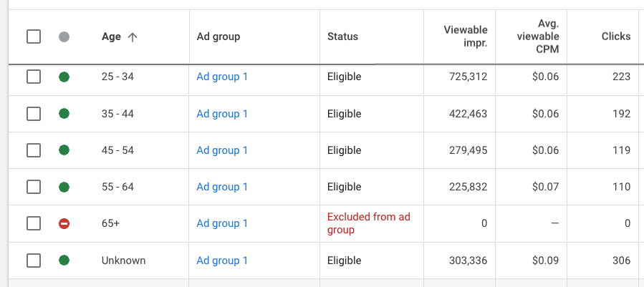Click the 422,463 viewable impressions value
Screen dimensions: 644x287
(x=468, y=114)
